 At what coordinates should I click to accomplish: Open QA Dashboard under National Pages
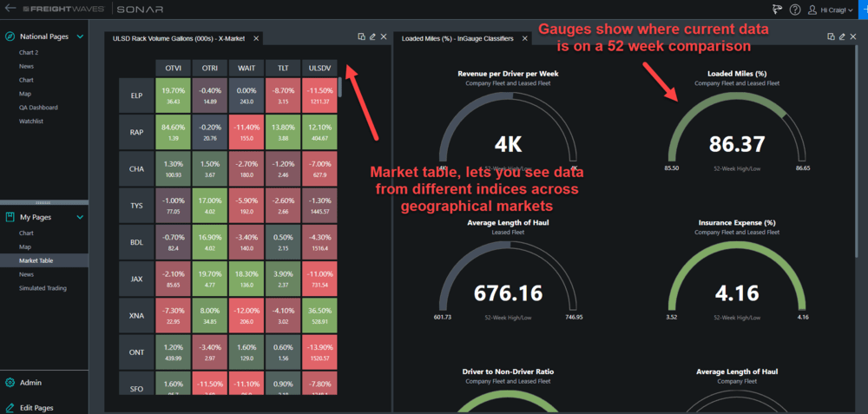pyautogui.click(x=38, y=108)
